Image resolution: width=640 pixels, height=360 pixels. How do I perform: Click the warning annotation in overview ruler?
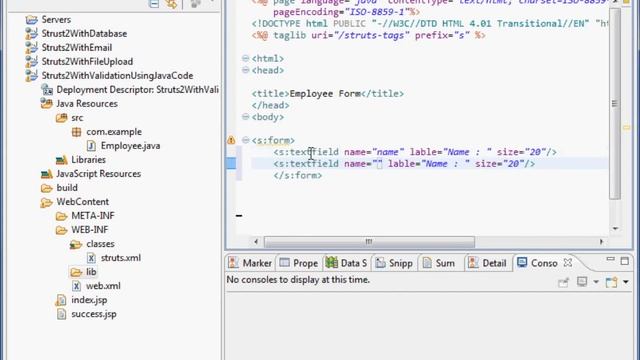pyautogui.click(x=627, y=128)
